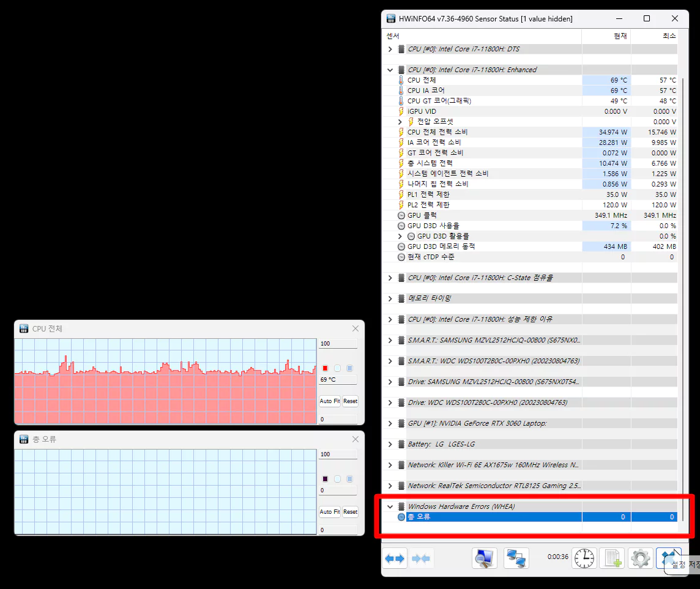Expand the C-State 점유율 sensor group
Viewport: 700px width, 589px height.
point(390,278)
